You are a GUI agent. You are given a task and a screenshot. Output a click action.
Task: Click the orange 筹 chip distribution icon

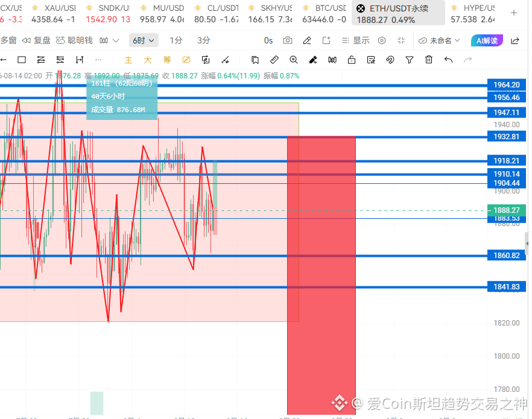167,60
